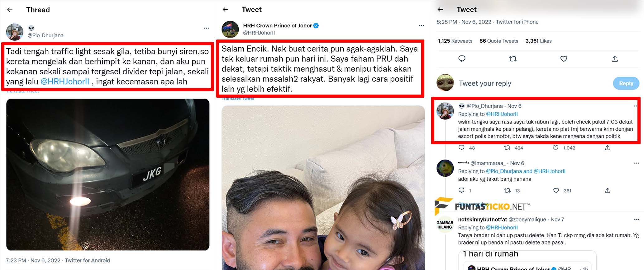
Task: Open the car photo with JKG plate
Action: (x=108, y=175)
